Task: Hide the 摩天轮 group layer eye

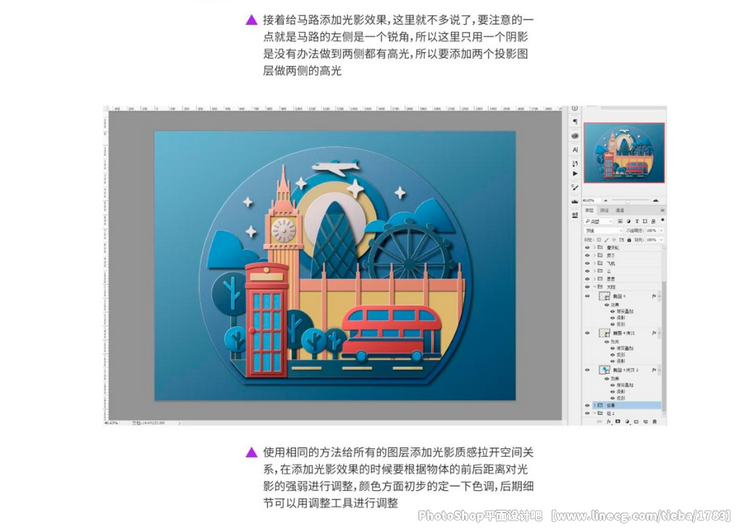Action: tap(587, 248)
